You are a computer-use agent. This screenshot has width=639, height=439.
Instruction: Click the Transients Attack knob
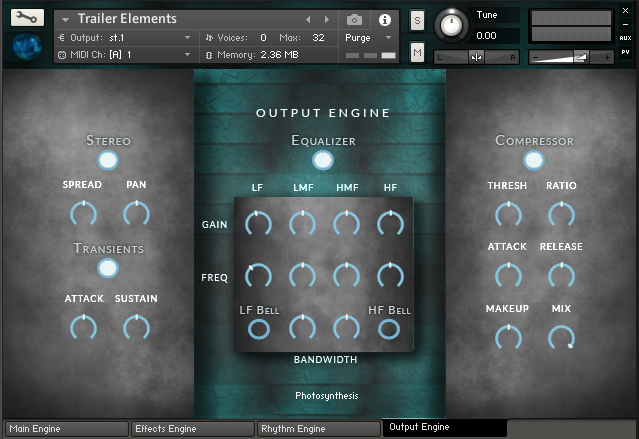[x=83, y=327]
